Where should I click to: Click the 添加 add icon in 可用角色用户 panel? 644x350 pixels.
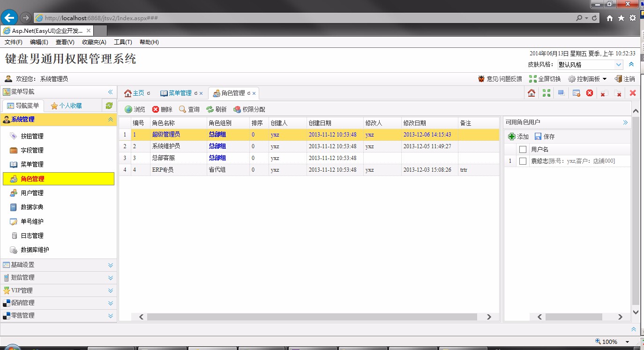click(517, 136)
